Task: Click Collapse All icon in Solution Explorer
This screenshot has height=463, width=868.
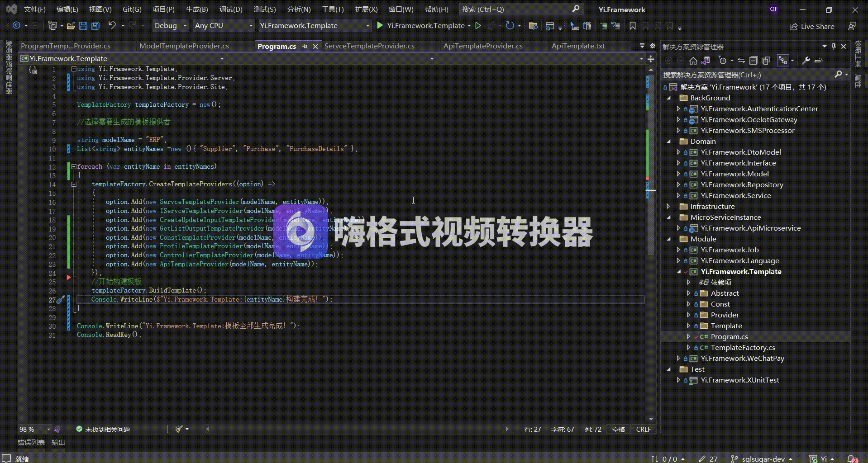Action: [754, 61]
